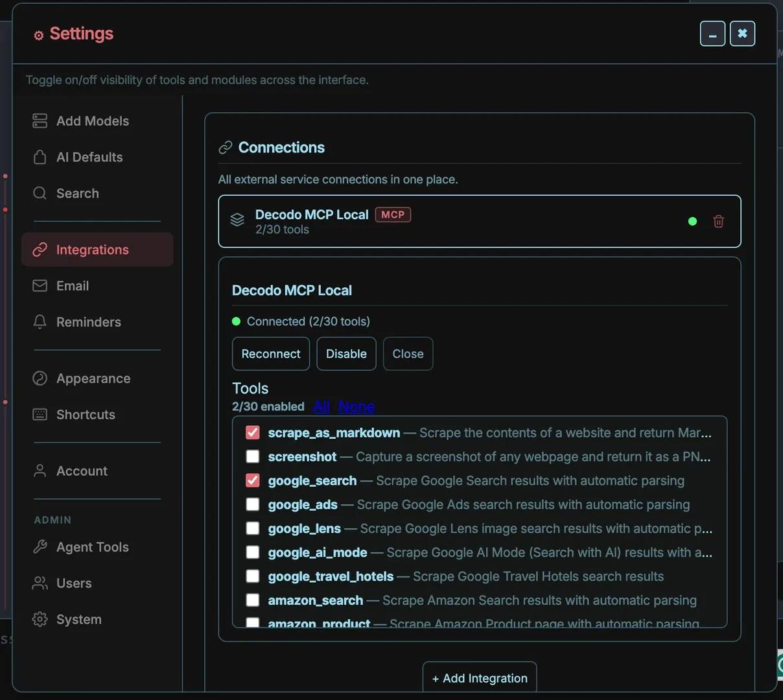Select the Integrations section
This screenshot has width=783, height=700.
[x=97, y=250]
